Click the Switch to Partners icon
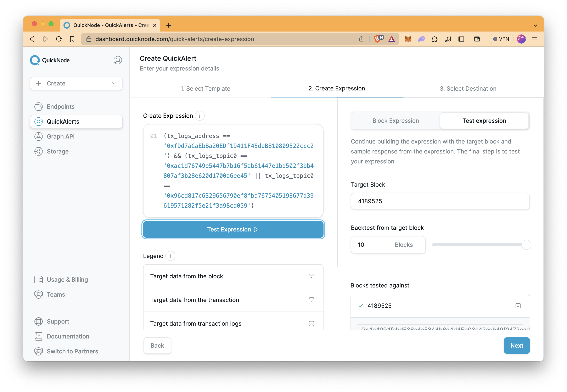The width and height of the screenshot is (567, 392). 39,352
